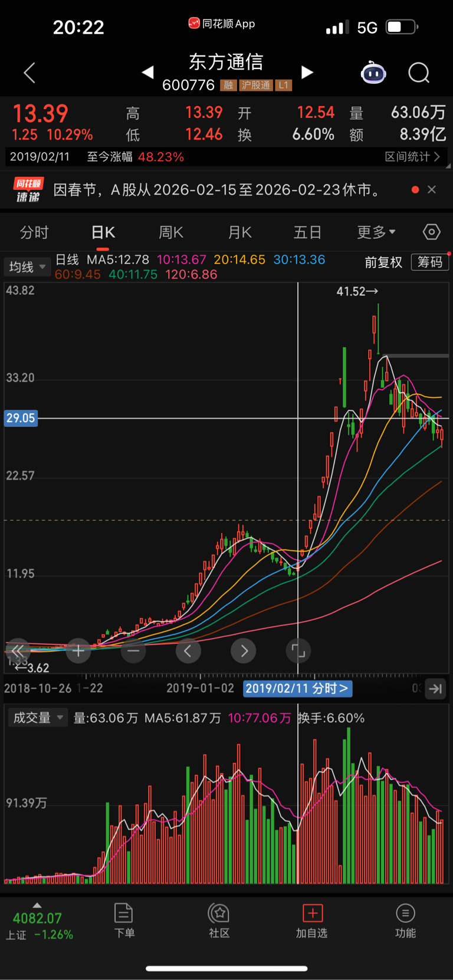Viewport: 453px width, 980px height.
Task: Open the AI robot assistant icon
Action: [373, 73]
